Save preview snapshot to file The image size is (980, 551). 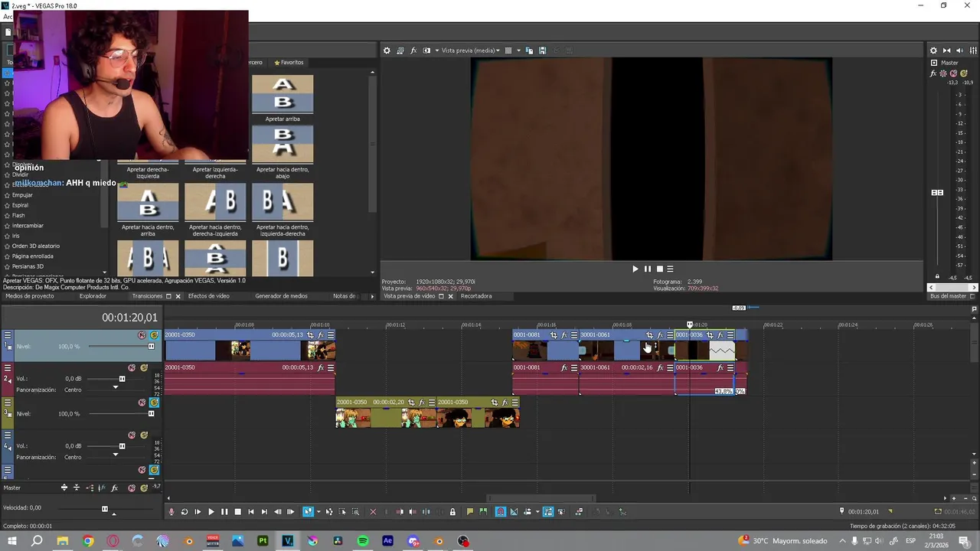pos(542,51)
